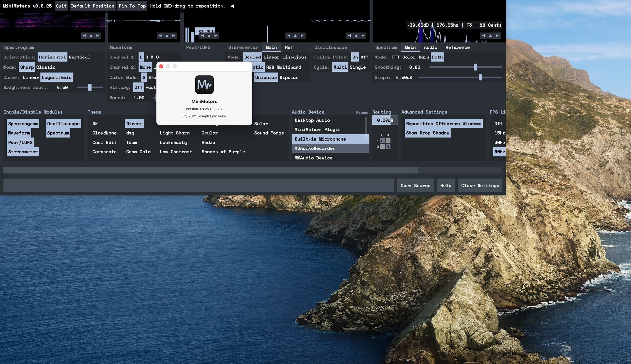Disable the Spectrogram module
Viewport: 631px width, 364px height.
(23, 124)
